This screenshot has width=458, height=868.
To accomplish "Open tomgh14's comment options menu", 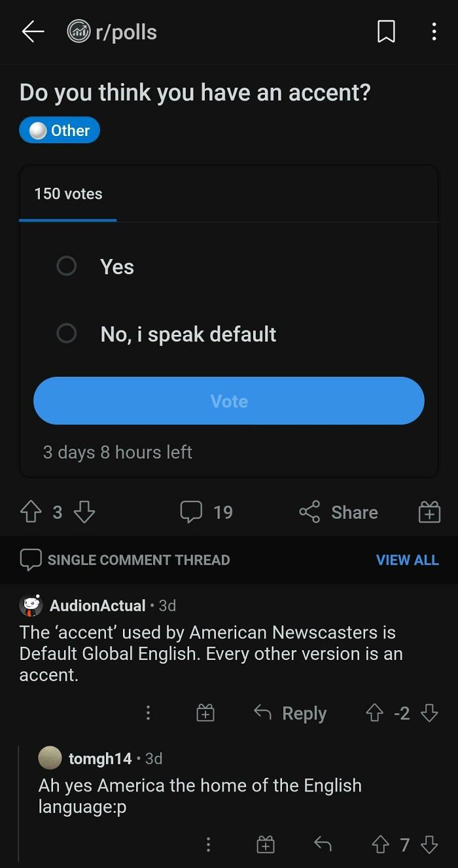I will click(209, 844).
